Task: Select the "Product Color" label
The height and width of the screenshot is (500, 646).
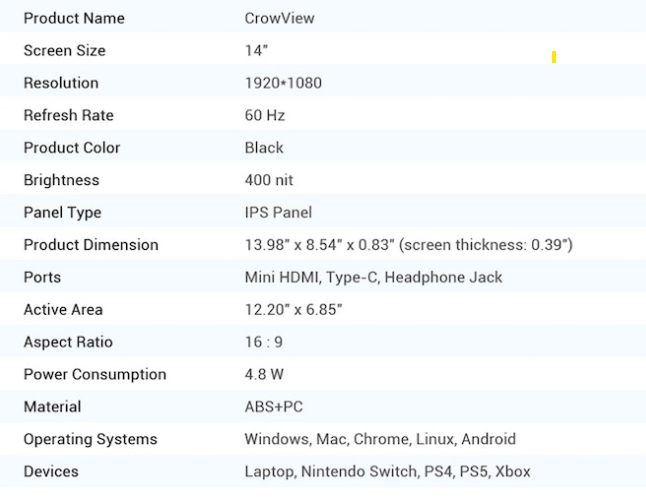Action: click(x=72, y=147)
